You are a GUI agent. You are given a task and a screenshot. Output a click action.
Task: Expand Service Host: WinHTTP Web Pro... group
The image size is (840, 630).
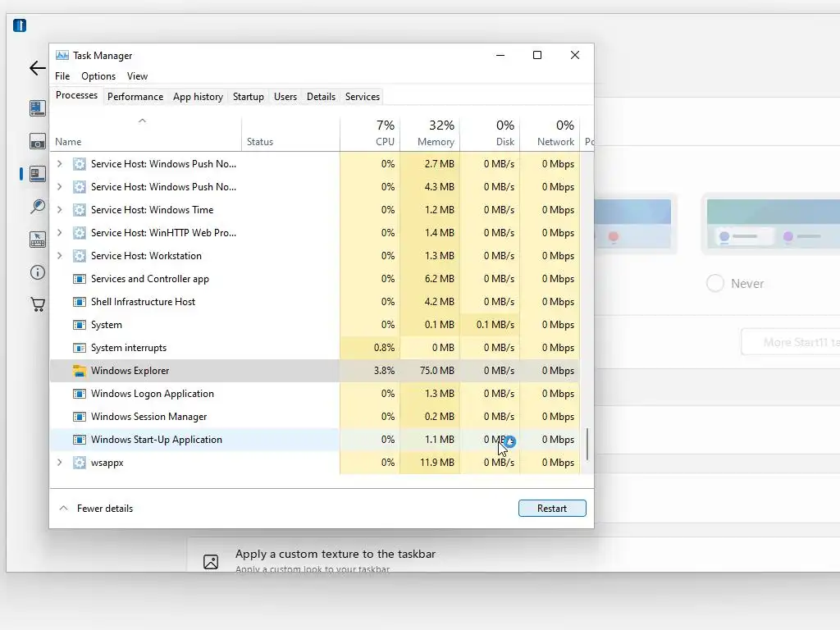coord(59,233)
